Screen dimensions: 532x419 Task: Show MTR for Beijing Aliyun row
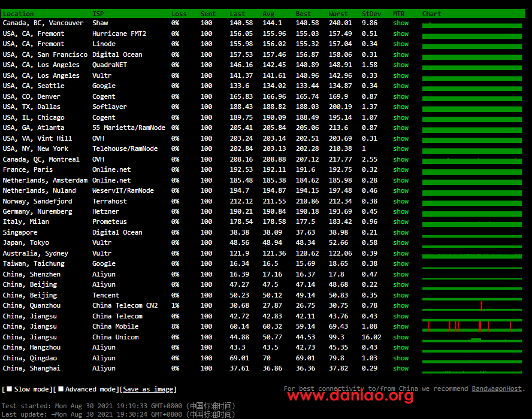(x=401, y=285)
